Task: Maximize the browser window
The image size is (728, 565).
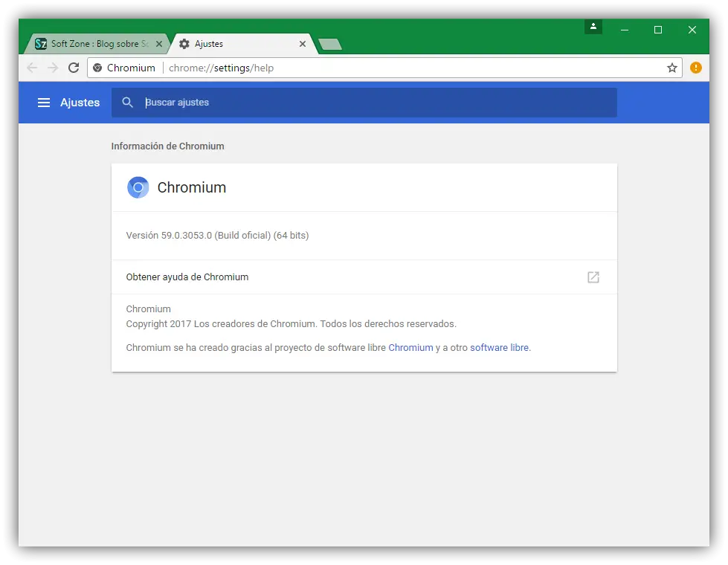Action: (658, 30)
